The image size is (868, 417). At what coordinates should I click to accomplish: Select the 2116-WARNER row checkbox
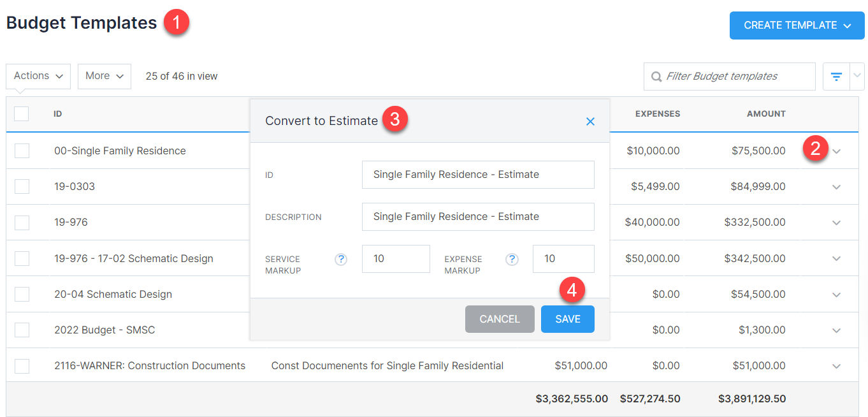click(21, 366)
